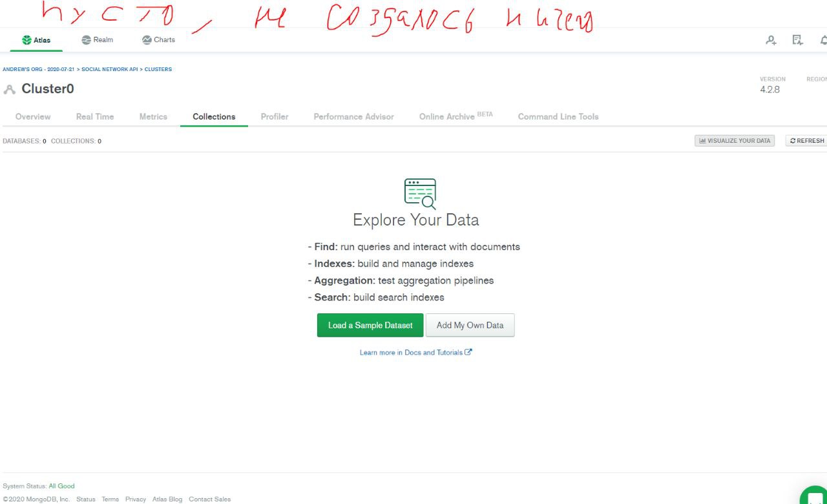The image size is (827, 504).
Task: Open the Realm product icon
Action: pyautogui.click(x=87, y=40)
